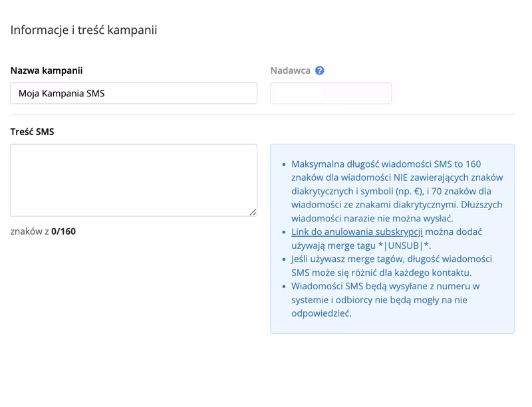Image resolution: width=532 pixels, height=407 pixels.
Task: Click the SMS text area resize handle
Action: point(253,212)
